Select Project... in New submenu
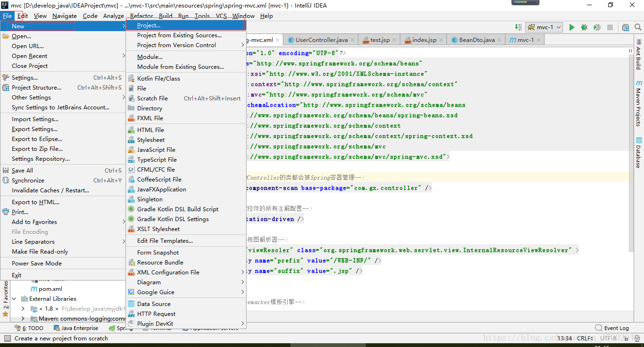 coord(186,25)
